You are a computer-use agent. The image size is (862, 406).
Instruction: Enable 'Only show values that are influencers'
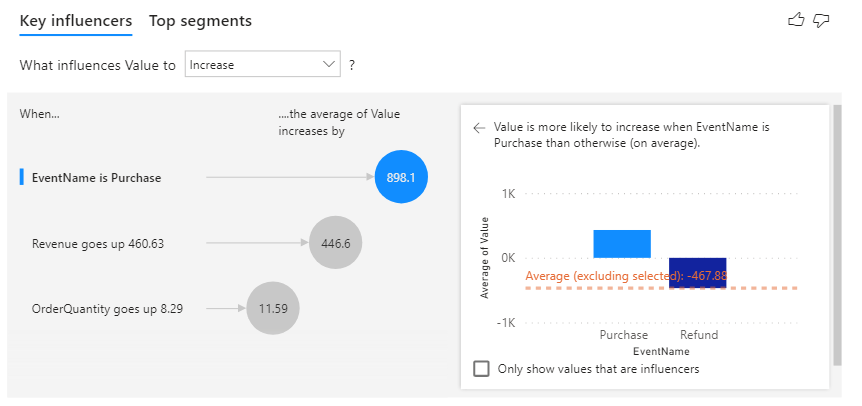tap(482, 369)
